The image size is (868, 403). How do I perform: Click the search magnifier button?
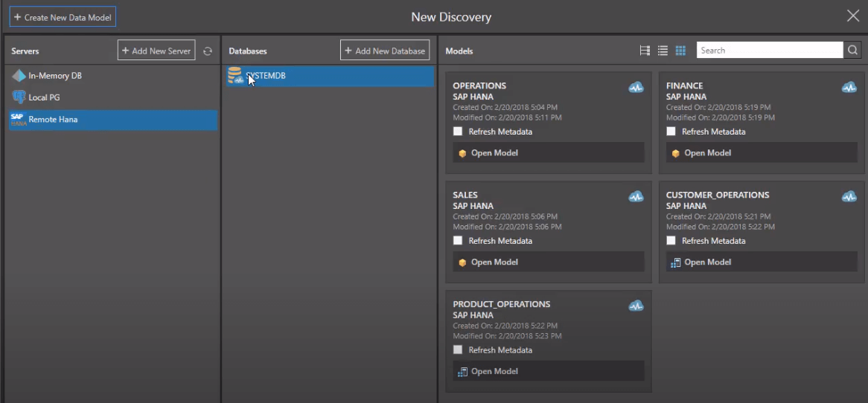(852, 51)
